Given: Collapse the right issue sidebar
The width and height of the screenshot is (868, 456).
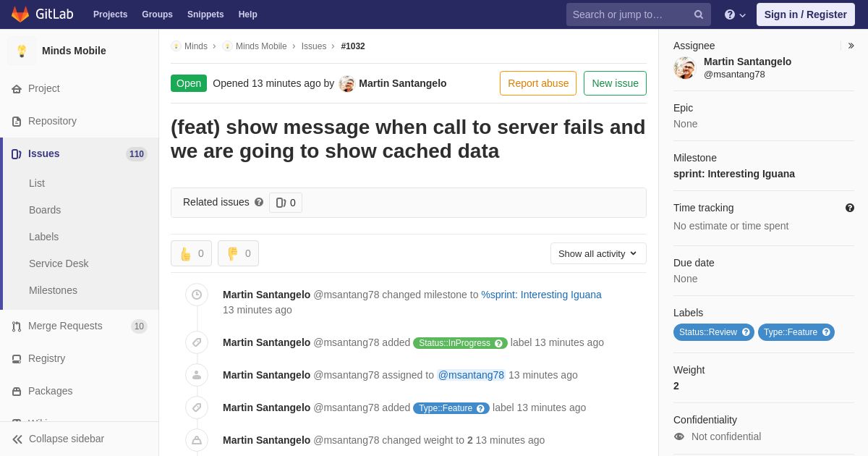Looking at the screenshot, I should 851,46.
